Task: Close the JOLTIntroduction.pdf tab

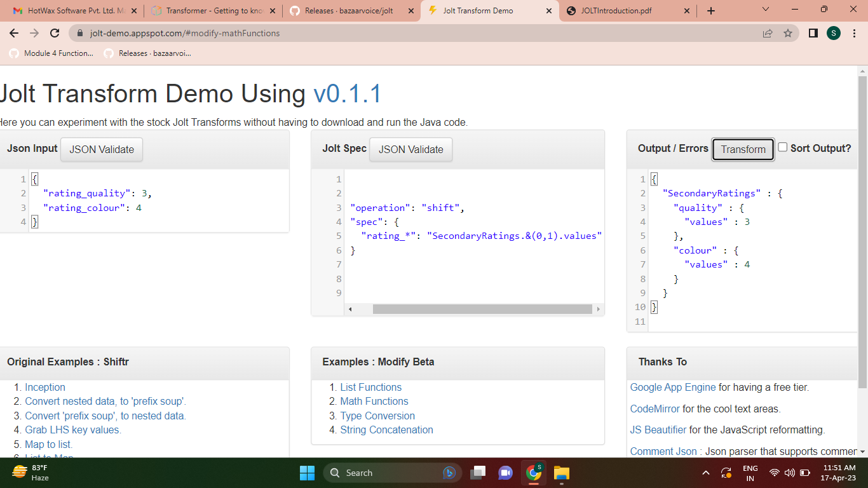Action: [x=686, y=11]
